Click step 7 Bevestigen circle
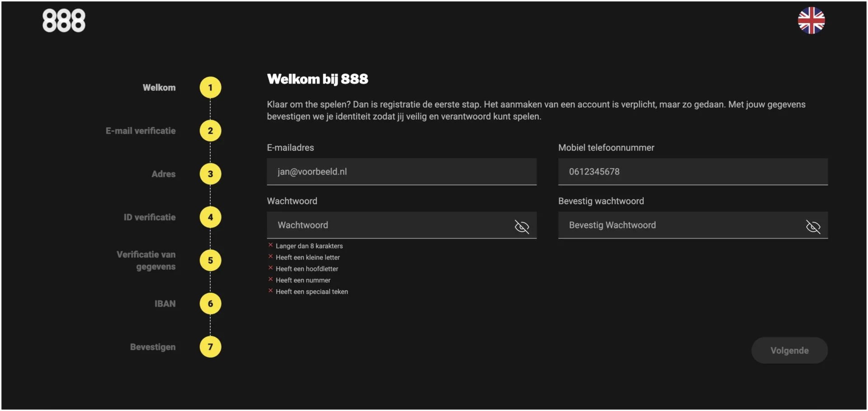Image resolution: width=868 pixels, height=411 pixels. click(x=210, y=347)
